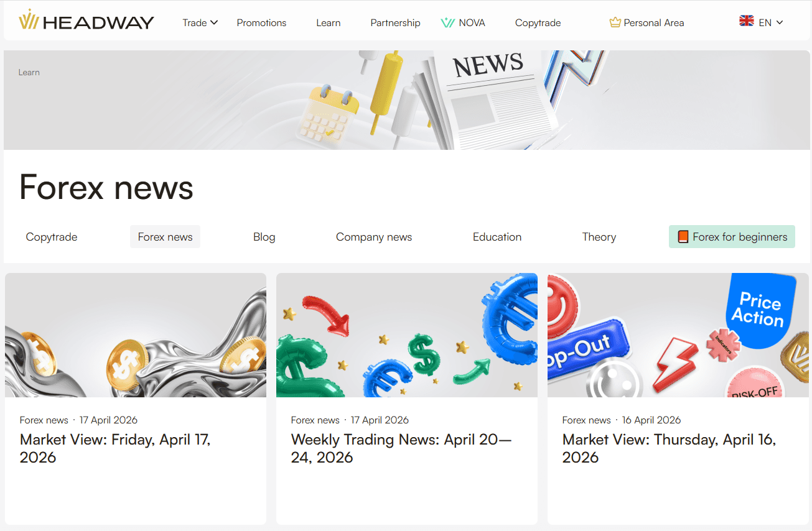812x531 pixels.
Task: Switch to the Blog tab
Action: coord(264,237)
